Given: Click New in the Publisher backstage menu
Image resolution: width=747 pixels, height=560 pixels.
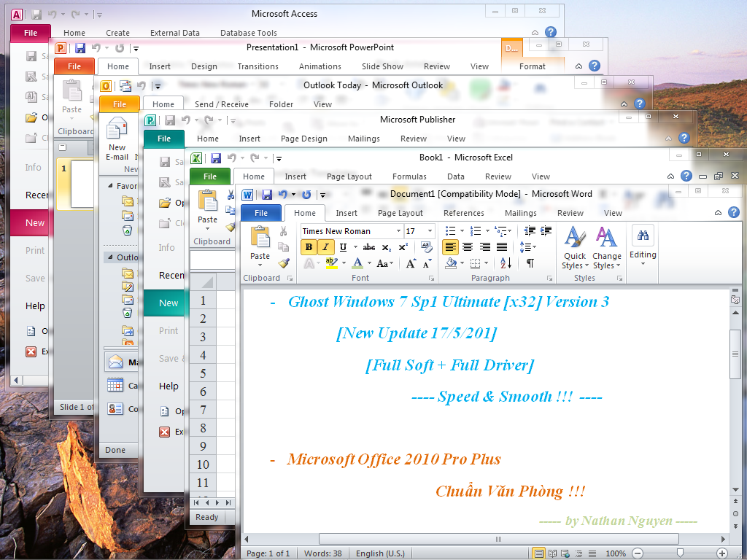Looking at the screenshot, I should (164, 303).
